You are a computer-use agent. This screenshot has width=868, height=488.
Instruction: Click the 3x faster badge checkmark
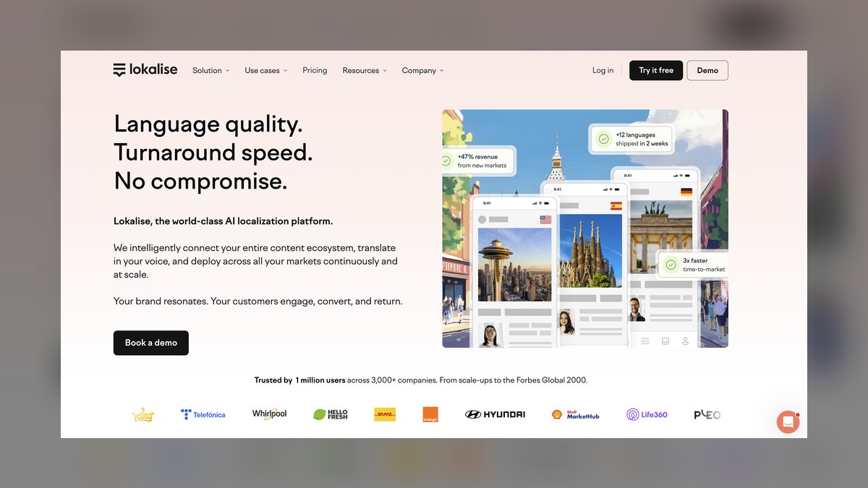(671, 265)
